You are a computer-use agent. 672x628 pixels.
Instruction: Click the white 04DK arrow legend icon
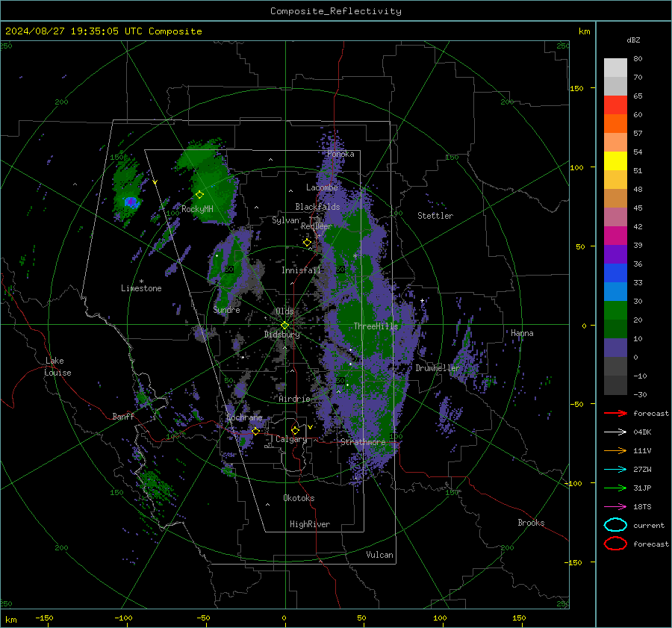pos(615,432)
